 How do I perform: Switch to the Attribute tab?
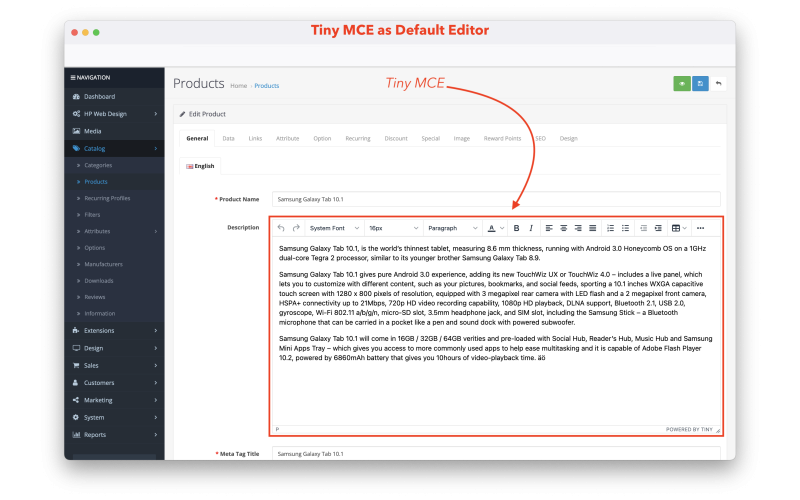[287, 138]
